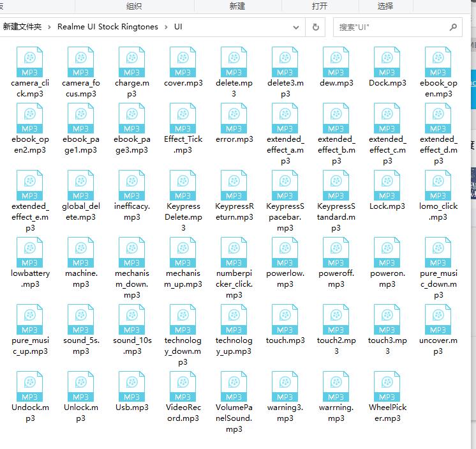Select uncover.mp3 file icon
476x449 pixels.
tap(438, 319)
